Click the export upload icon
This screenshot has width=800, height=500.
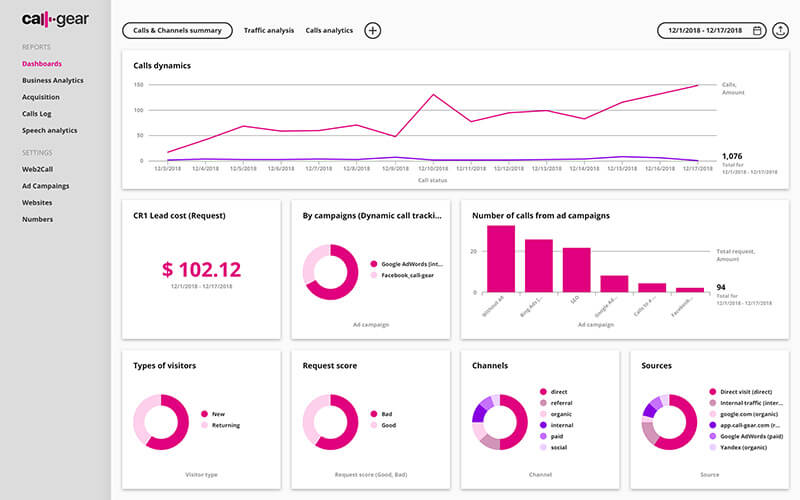[781, 31]
